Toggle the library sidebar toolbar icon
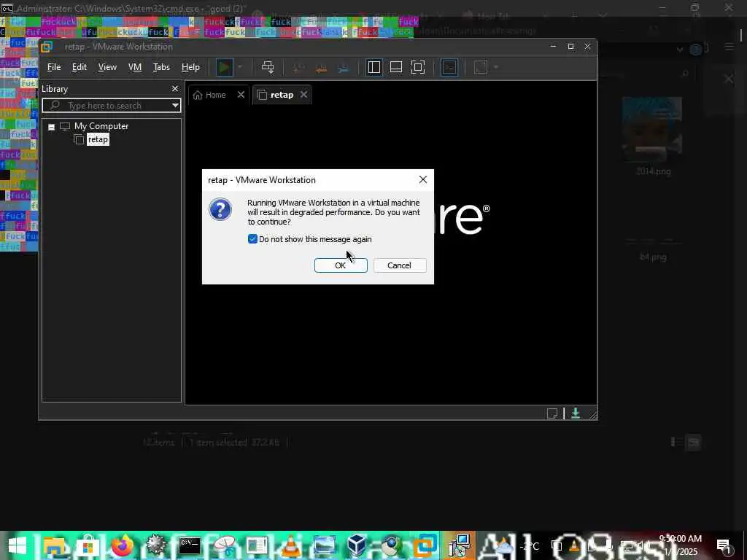This screenshot has height=560, width=747. coord(374,67)
